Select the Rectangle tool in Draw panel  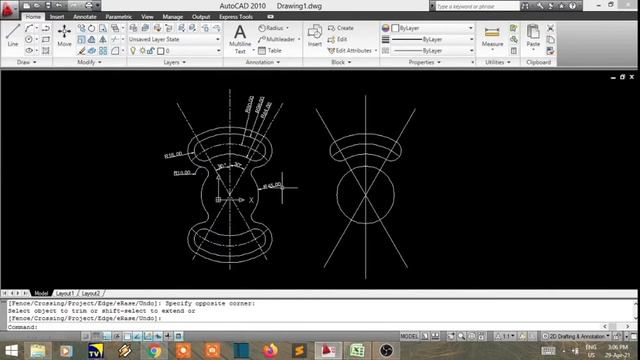[46, 40]
